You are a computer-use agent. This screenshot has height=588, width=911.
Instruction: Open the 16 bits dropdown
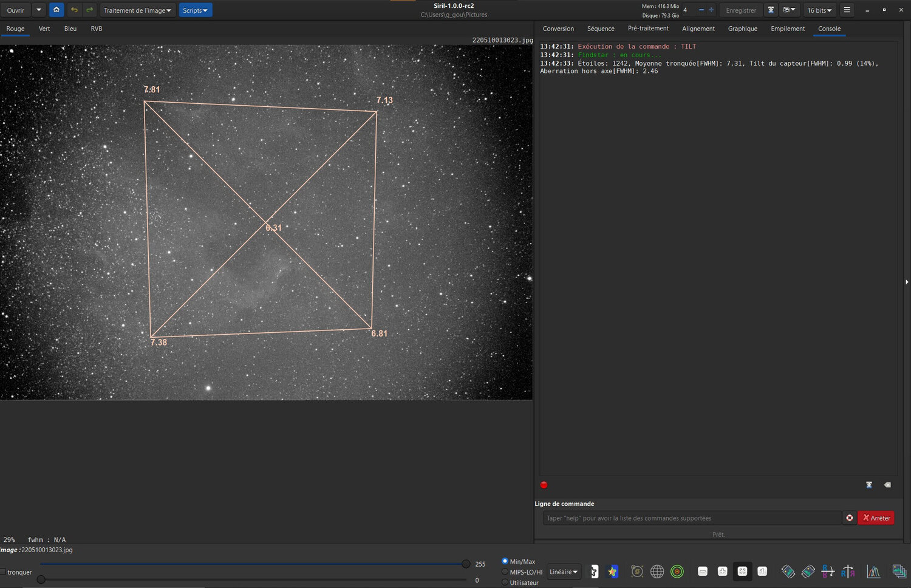(819, 10)
